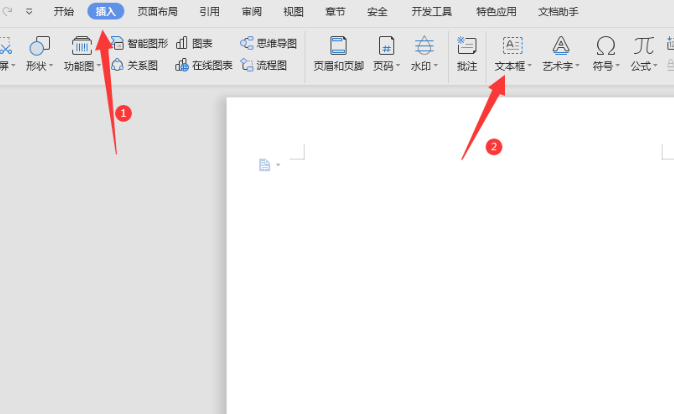Expand the Function chart (功能图) dropdown arrow
Viewport: 674px width, 414px height.
[x=98, y=66]
